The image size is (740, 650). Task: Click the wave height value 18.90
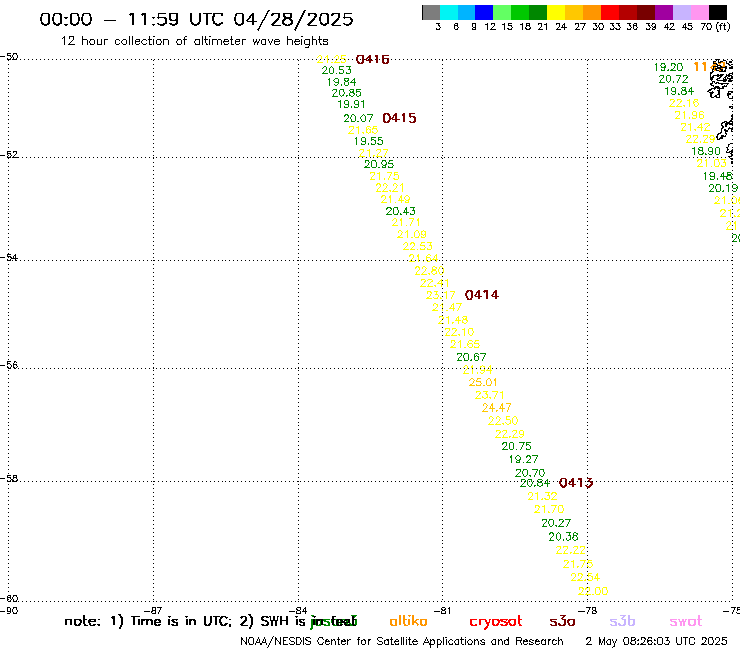706,151
